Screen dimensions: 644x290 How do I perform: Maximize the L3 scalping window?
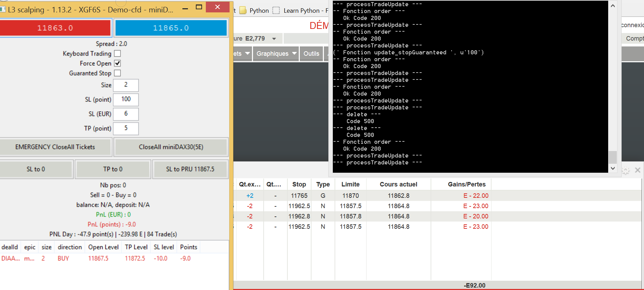click(x=199, y=7)
